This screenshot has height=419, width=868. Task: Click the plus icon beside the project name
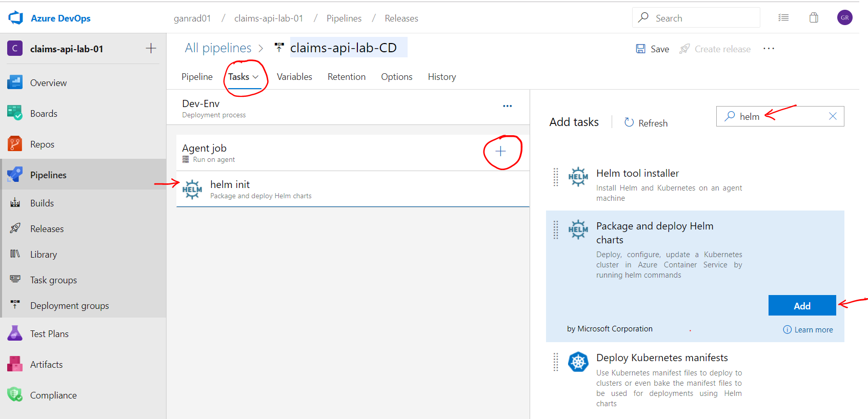(x=151, y=49)
